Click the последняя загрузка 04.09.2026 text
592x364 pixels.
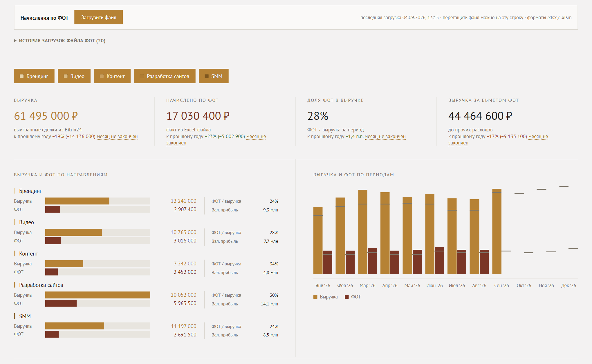click(400, 18)
